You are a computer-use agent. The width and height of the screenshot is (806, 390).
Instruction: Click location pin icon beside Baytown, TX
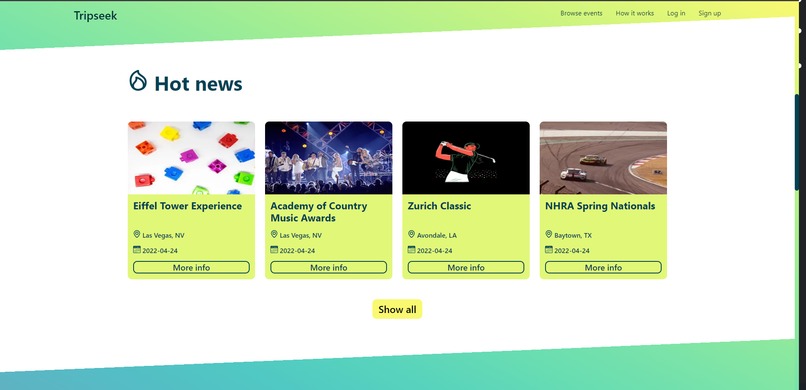(x=548, y=234)
